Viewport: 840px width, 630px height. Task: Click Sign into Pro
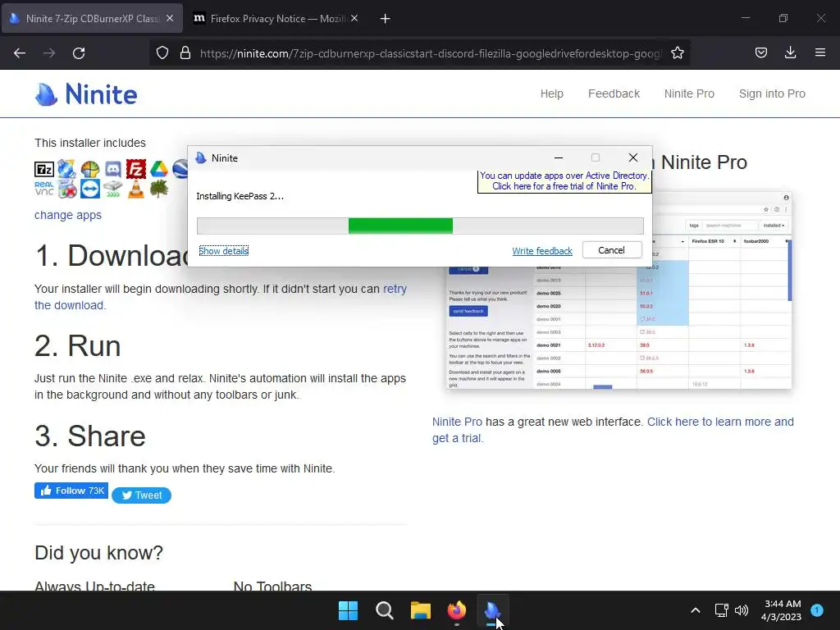click(772, 94)
